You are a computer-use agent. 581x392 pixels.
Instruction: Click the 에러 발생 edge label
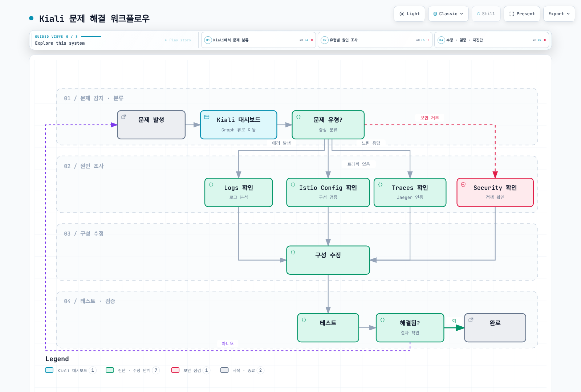[281, 143]
